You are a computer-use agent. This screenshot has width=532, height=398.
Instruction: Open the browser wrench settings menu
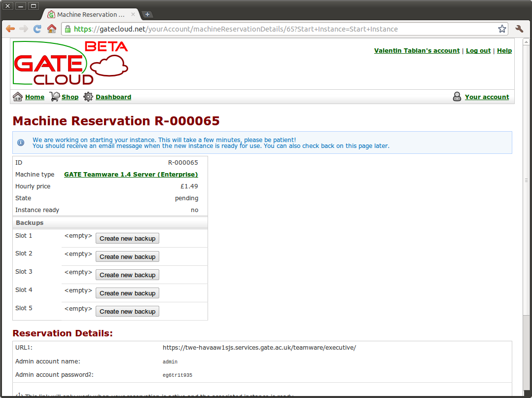click(x=519, y=29)
